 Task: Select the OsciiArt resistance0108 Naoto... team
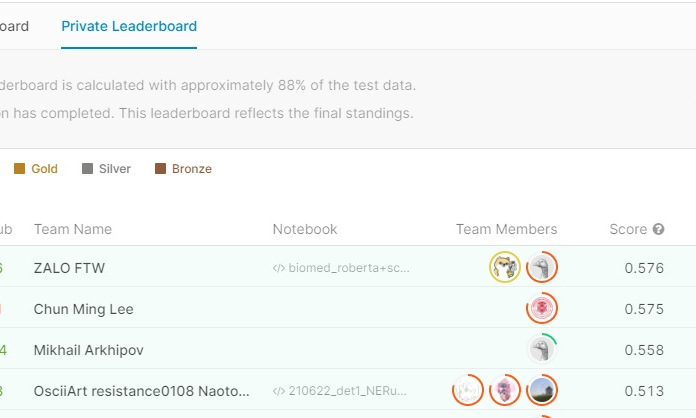(x=142, y=391)
